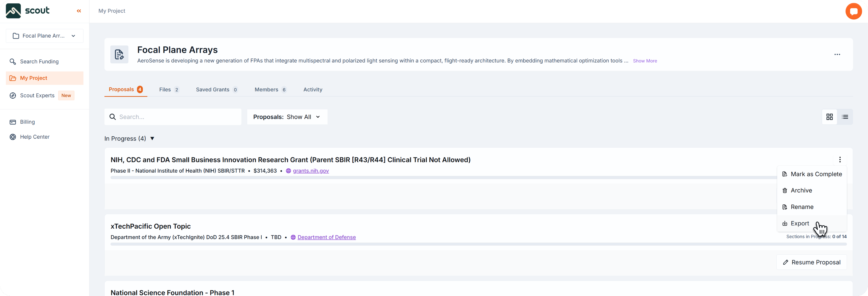Choose Mark as Complete menu option
Image resolution: width=868 pixels, height=296 pixels.
(816, 174)
